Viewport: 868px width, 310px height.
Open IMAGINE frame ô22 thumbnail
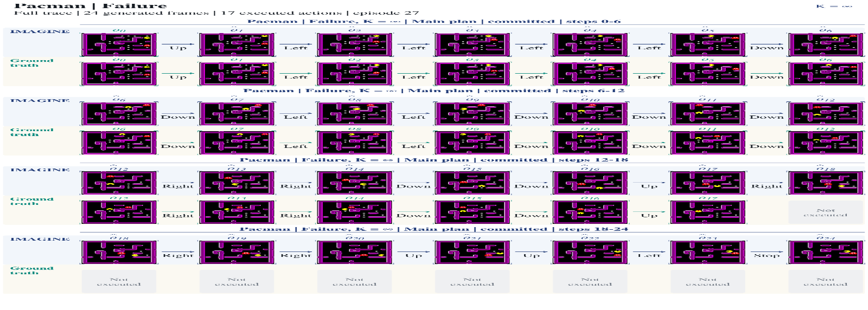pos(590,253)
